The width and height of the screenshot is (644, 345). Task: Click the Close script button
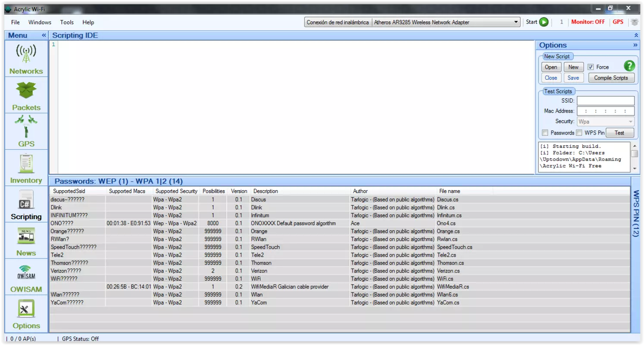click(x=551, y=78)
